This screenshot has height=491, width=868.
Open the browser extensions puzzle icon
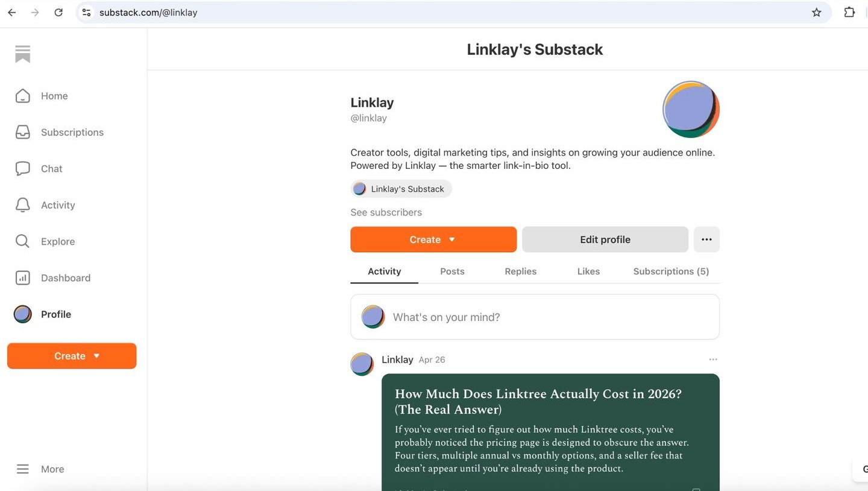(x=849, y=12)
